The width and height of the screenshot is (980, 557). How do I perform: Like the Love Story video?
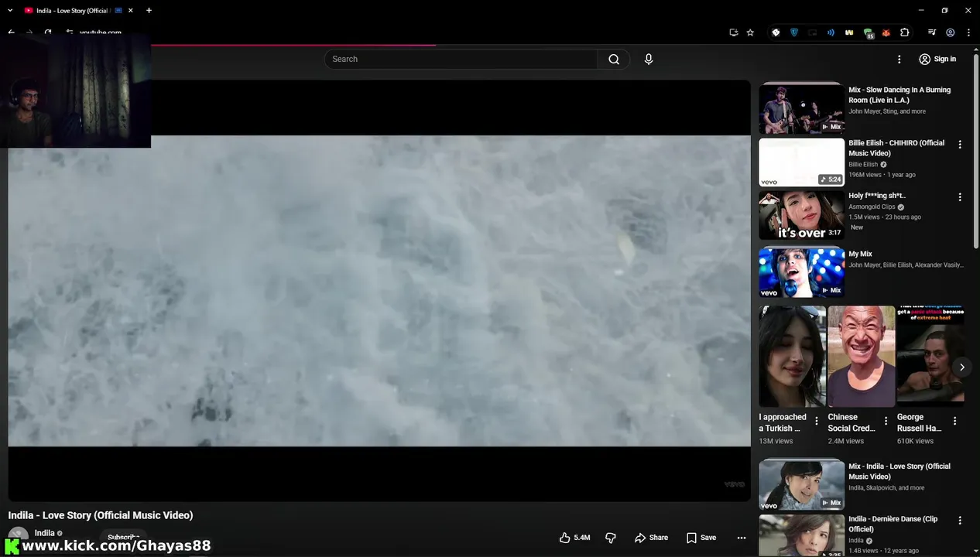[x=574, y=538]
